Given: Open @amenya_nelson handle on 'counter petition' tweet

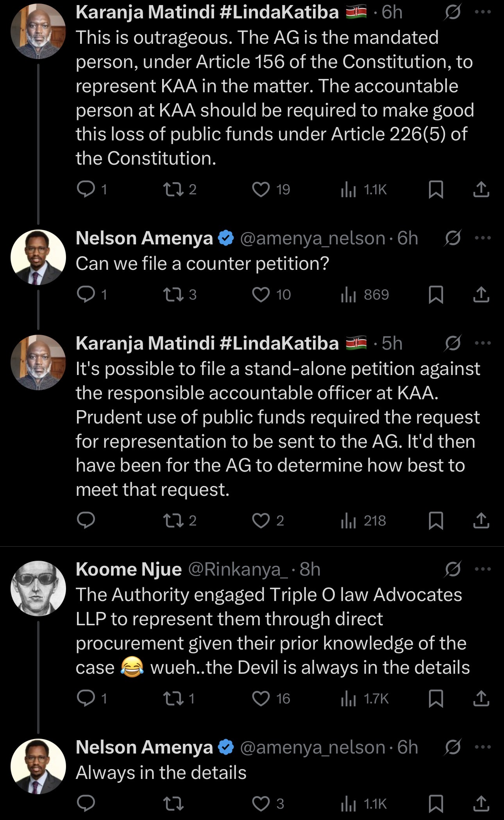Looking at the screenshot, I should tap(313, 238).
